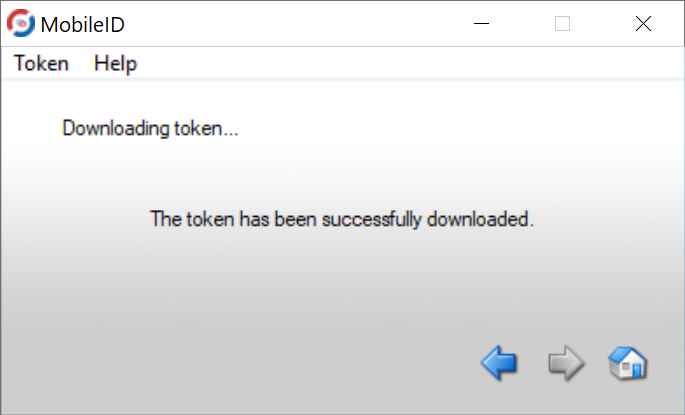Click the red-blue swirl application icon
This screenshot has height=415, width=685.
tap(21, 23)
